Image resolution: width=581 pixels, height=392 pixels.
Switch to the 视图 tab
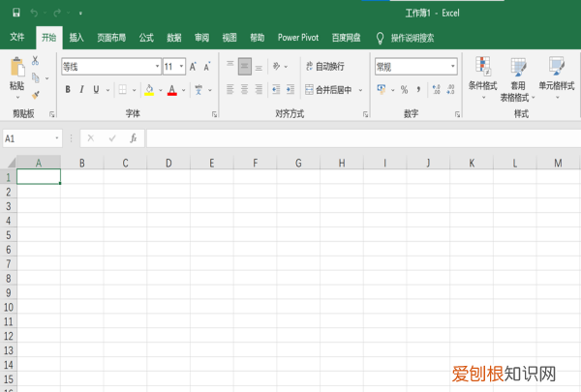tap(229, 38)
